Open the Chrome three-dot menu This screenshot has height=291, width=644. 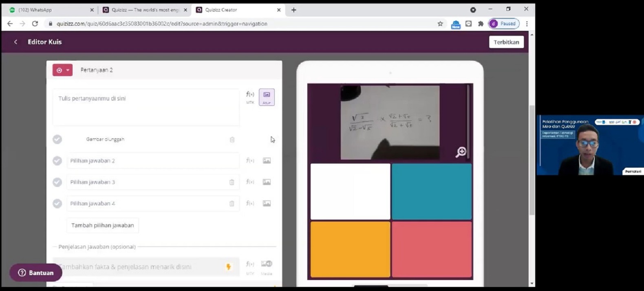coord(527,24)
